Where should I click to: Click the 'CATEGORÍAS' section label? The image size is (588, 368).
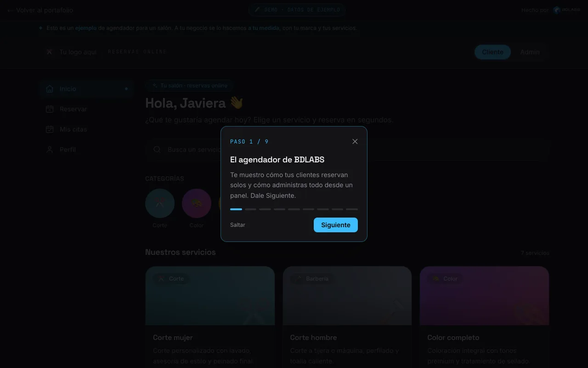pyautogui.click(x=164, y=178)
